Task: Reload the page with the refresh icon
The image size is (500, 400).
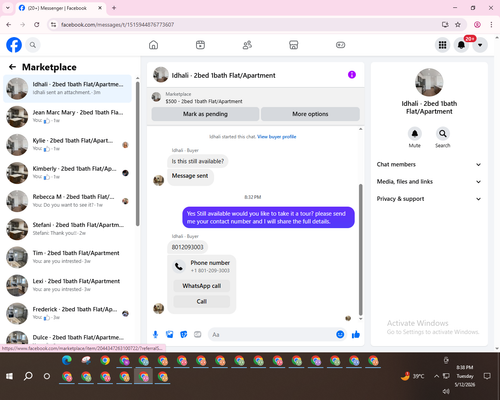Action: (x=37, y=24)
